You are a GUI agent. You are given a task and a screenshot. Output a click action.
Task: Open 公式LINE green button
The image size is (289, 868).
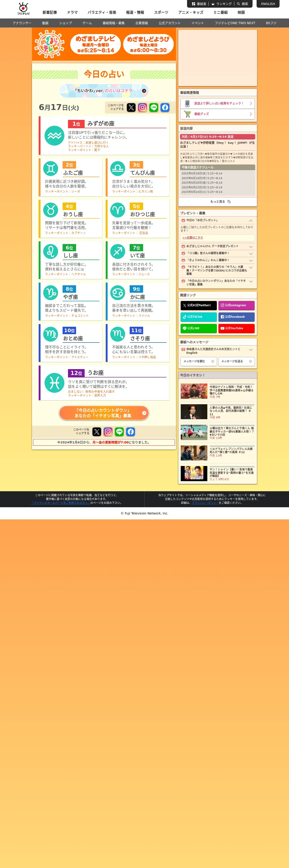[x=199, y=328]
